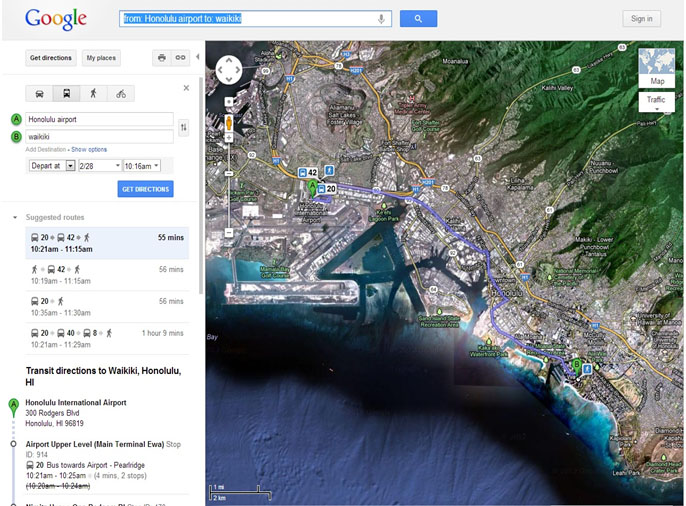The height and width of the screenshot is (506, 686).
Task: Collapse the side panel arrow
Action: [197, 57]
